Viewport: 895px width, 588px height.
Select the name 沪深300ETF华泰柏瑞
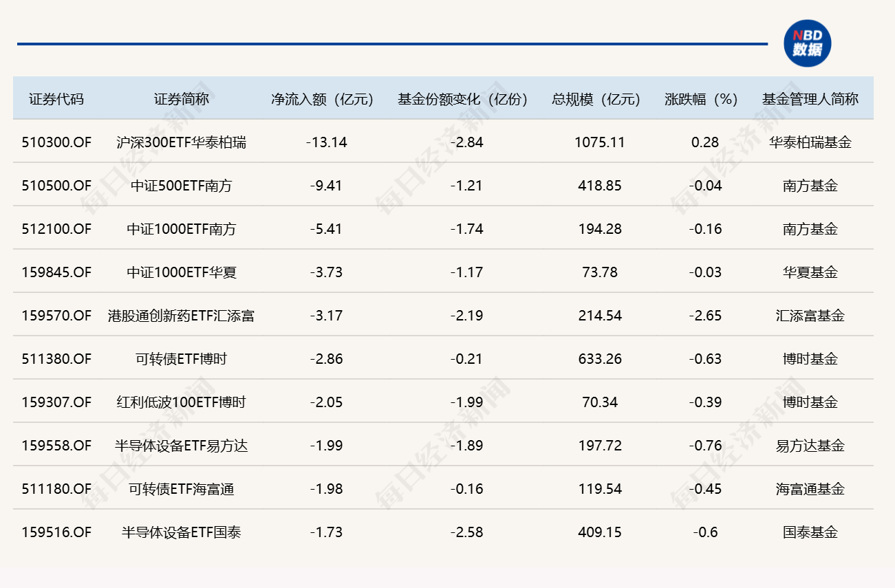[x=182, y=142]
